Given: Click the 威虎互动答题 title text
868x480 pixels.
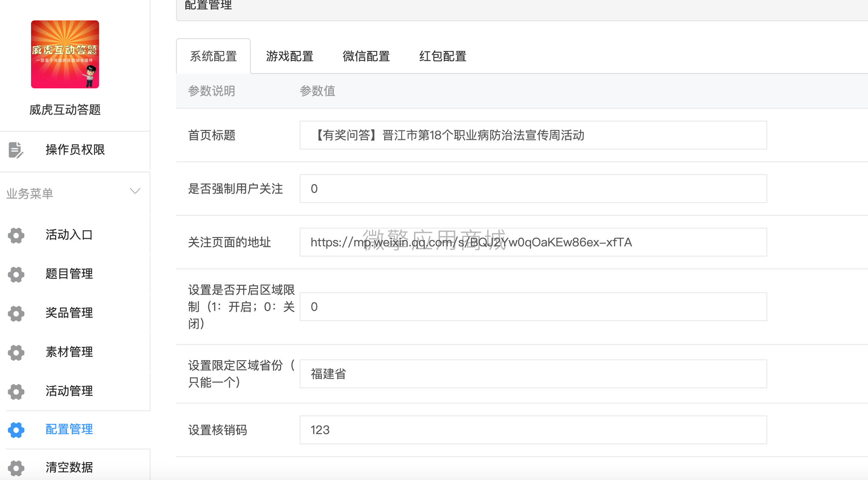Looking at the screenshot, I should coord(65,110).
